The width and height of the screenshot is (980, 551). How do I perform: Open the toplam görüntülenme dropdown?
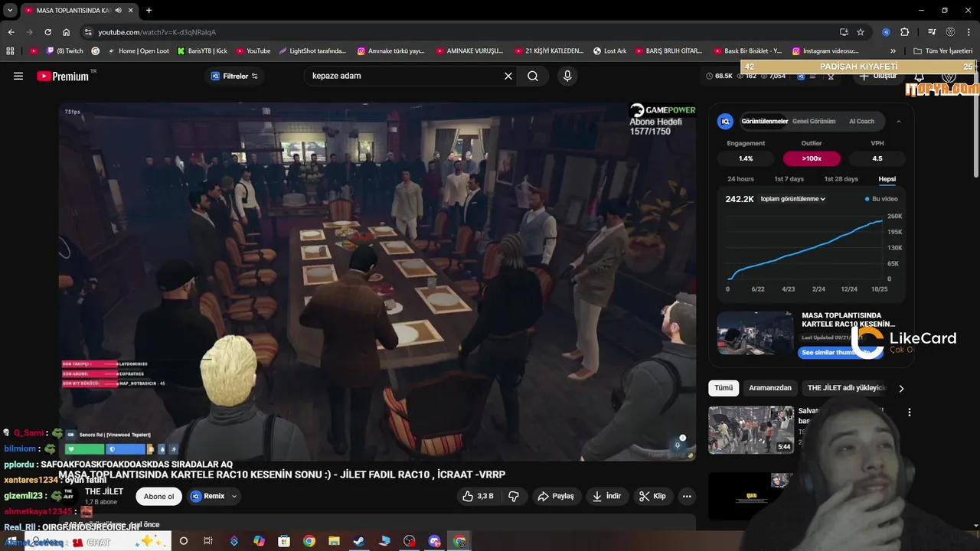(x=792, y=199)
